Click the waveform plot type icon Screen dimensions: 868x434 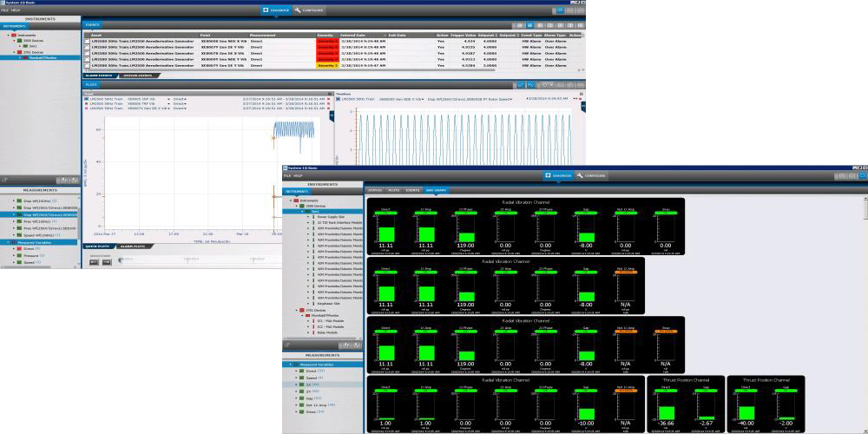pyautogui.click(x=532, y=84)
